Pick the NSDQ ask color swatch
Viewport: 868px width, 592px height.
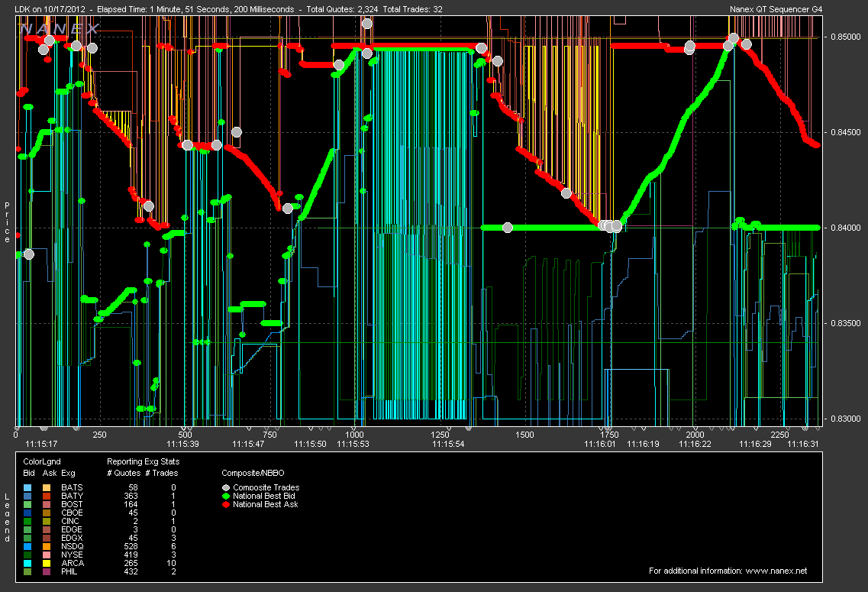[x=47, y=547]
